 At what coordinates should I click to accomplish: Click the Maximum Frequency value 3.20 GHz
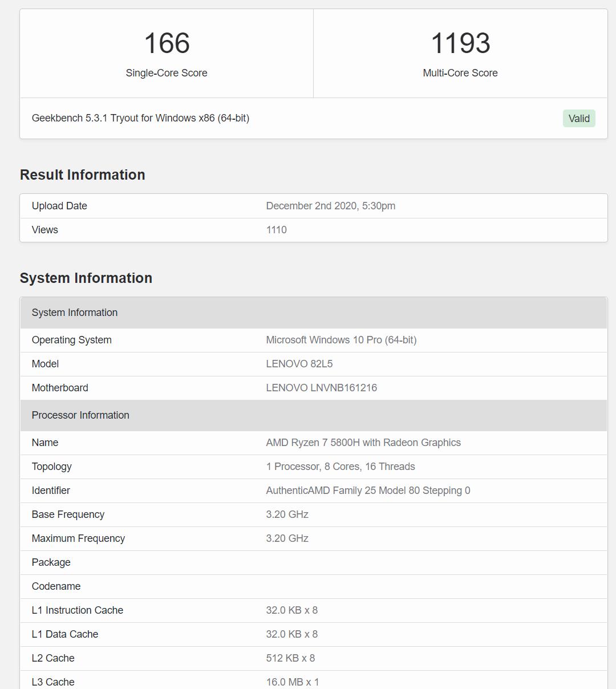(x=287, y=538)
